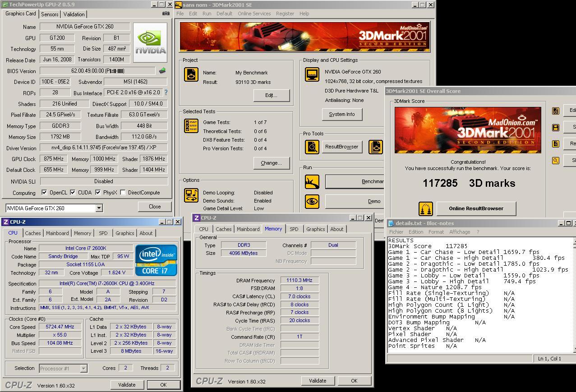
Task: Click the Memory Size '1792 MB' value
Action: pyautogui.click(x=61, y=137)
